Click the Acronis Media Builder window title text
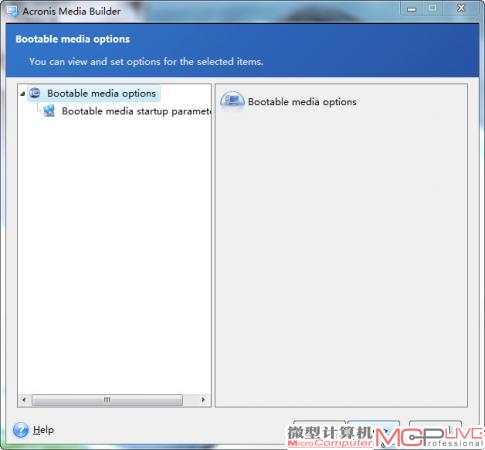Viewport: 485px width, 450px height. pos(71,12)
